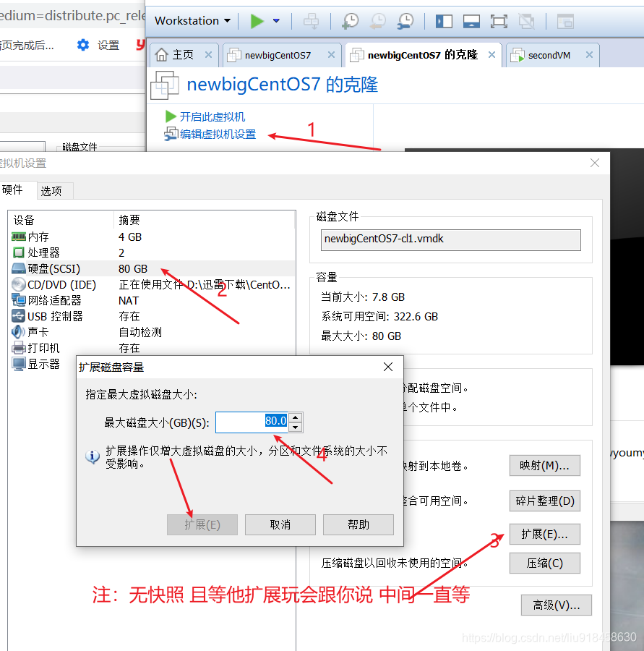Open the Workstation menu dropdown
This screenshot has height=651, width=644.
192,21
